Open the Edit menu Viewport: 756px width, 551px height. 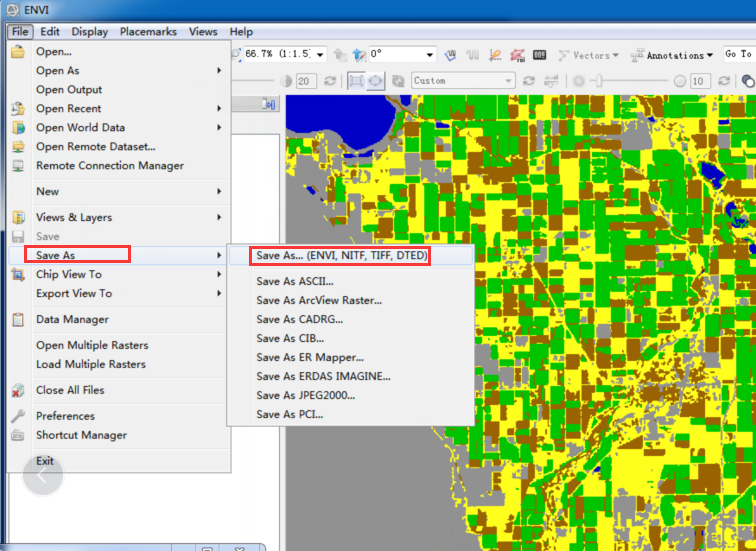(x=50, y=32)
